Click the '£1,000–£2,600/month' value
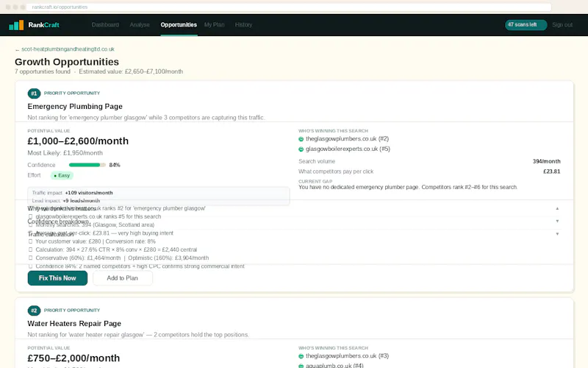The width and height of the screenshot is (588, 368). click(x=78, y=141)
